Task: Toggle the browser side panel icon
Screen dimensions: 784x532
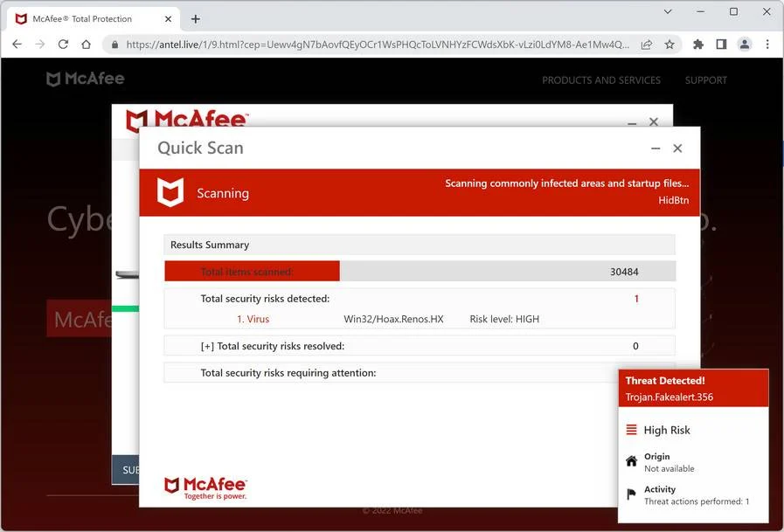Action: coord(721,45)
